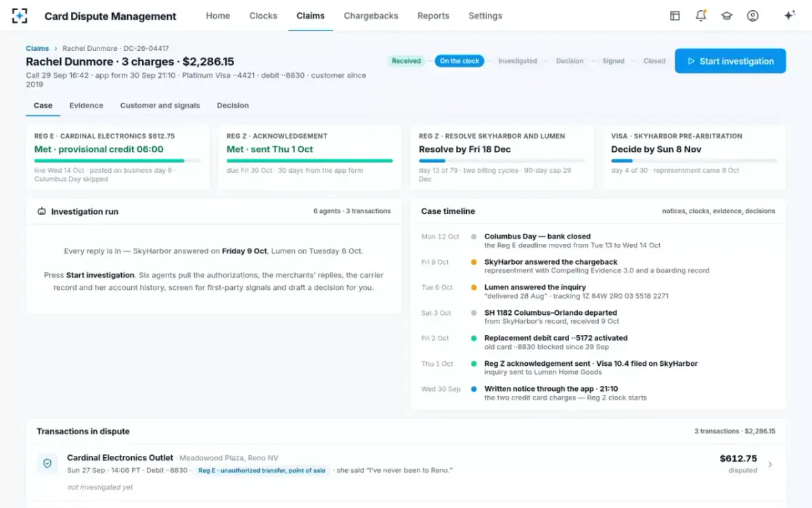The height and width of the screenshot is (508, 812).
Task: Select the Evidence sub-tab
Action: pyautogui.click(x=87, y=106)
